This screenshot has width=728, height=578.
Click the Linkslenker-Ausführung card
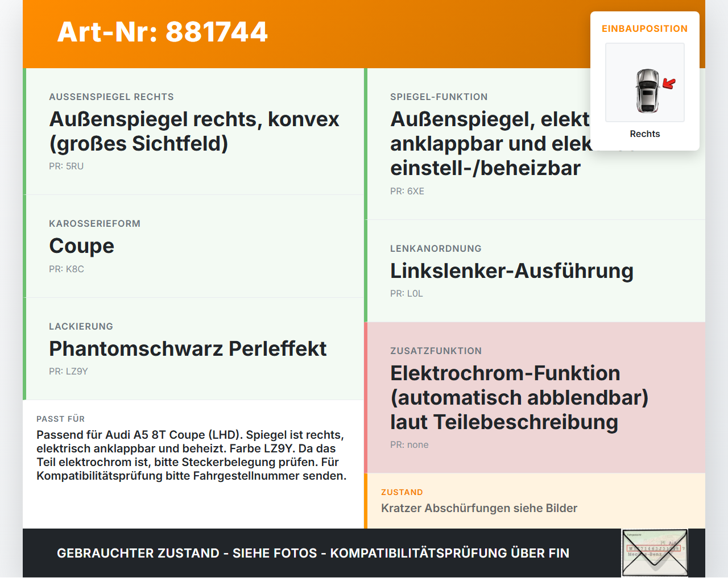pos(535,271)
